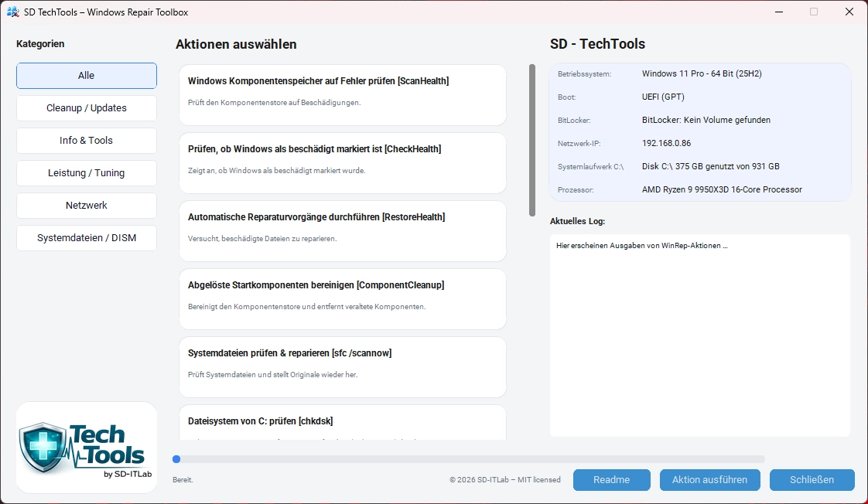The width and height of the screenshot is (868, 504).
Task: Select the Alle category
Action: click(x=87, y=76)
